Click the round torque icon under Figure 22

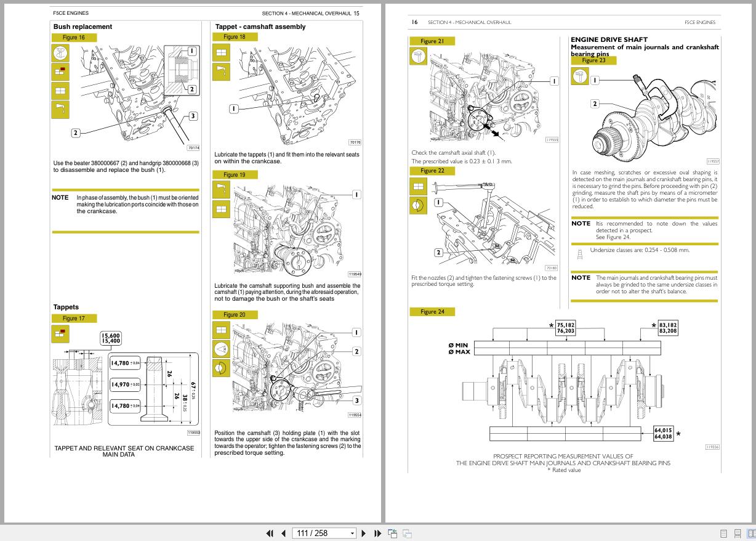pos(418,205)
